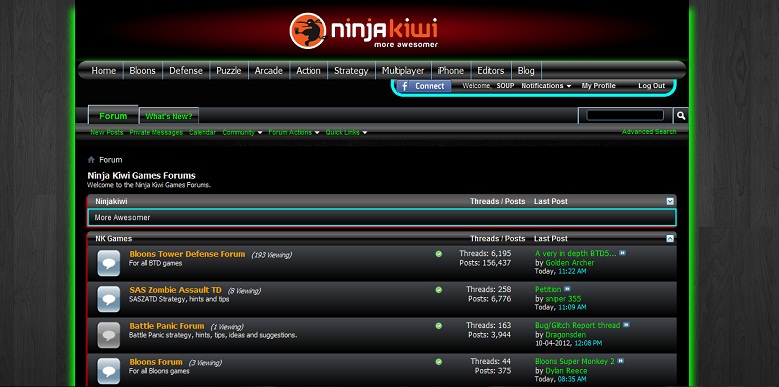Go to last post icon next to Bug/Glitch Report thread

[626, 325]
